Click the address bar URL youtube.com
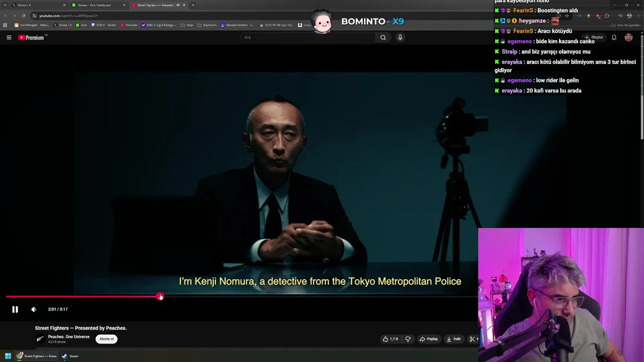This screenshot has width=644, height=362. [68, 16]
